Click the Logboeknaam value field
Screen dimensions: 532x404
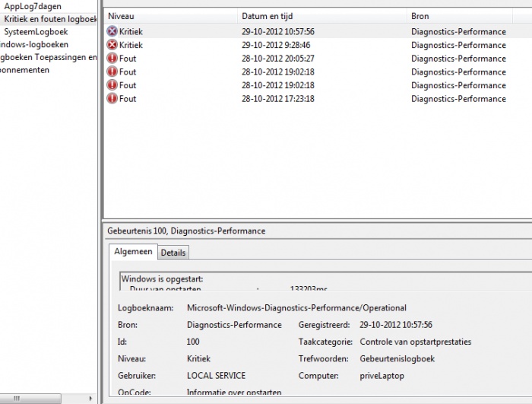coord(296,308)
